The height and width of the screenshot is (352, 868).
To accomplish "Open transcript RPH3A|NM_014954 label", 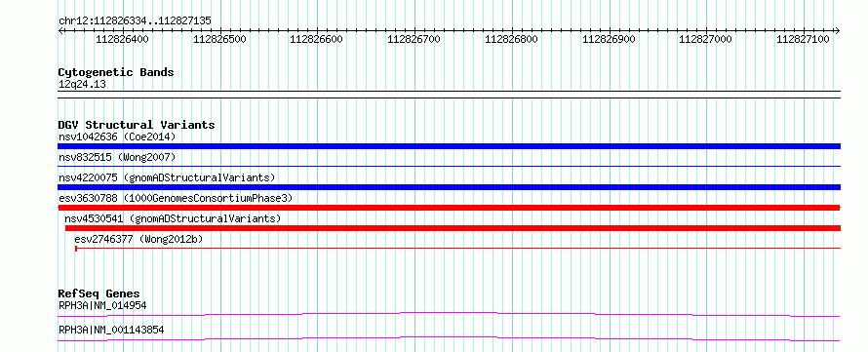I will [102, 305].
